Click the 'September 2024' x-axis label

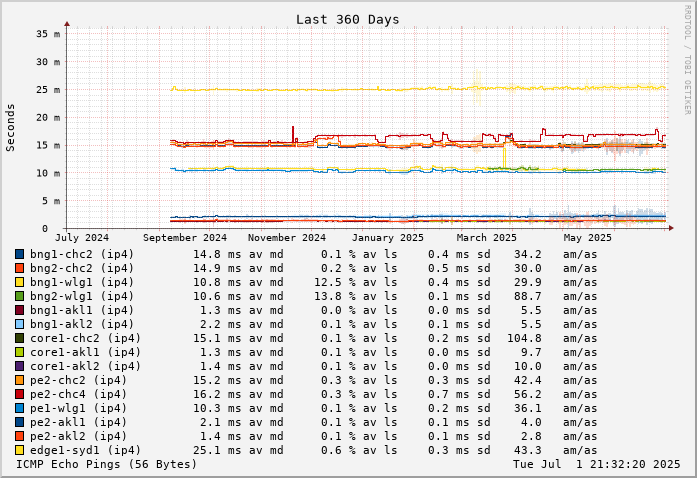(185, 238)
